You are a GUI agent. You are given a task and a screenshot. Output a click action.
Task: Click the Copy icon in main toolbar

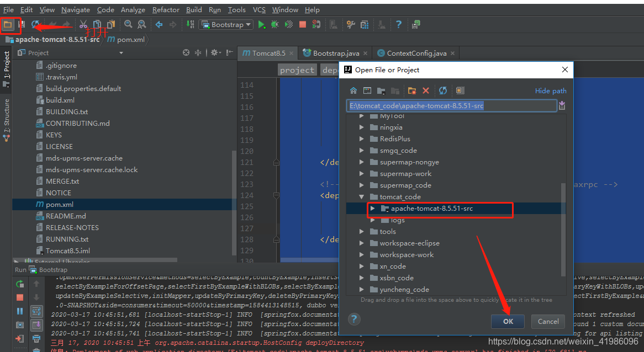[97, 25]
